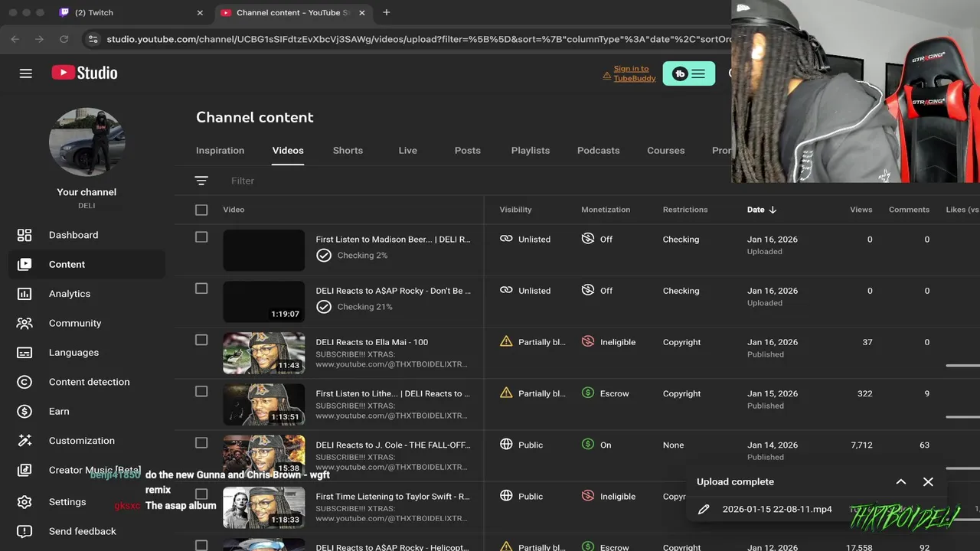Click Ineligible icon on Taylor Swift row
The height and width of the screenshot is (551, 980).
pyautogui.click(x=588, y=495)
